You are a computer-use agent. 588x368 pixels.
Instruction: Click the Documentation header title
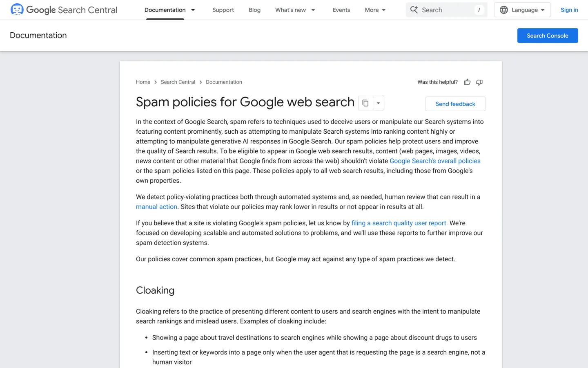tap(38, 36)
